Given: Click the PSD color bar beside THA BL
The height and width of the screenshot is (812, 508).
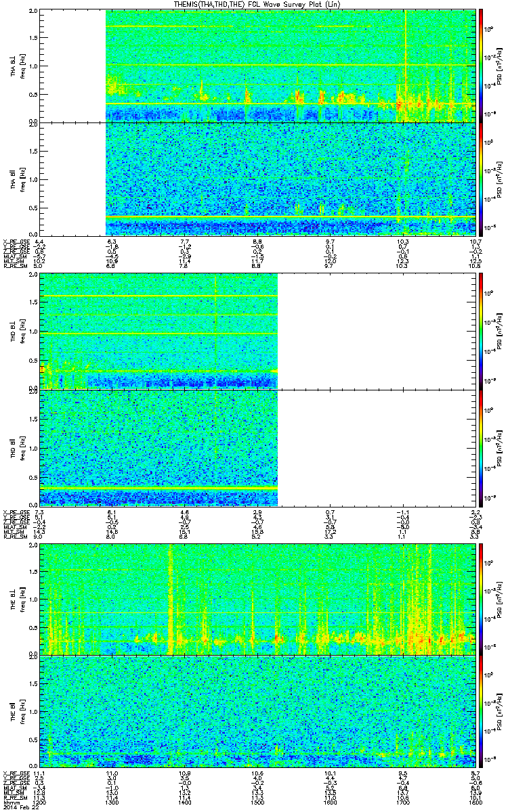Looking at the screenshot, I should [x=480, y=66].
